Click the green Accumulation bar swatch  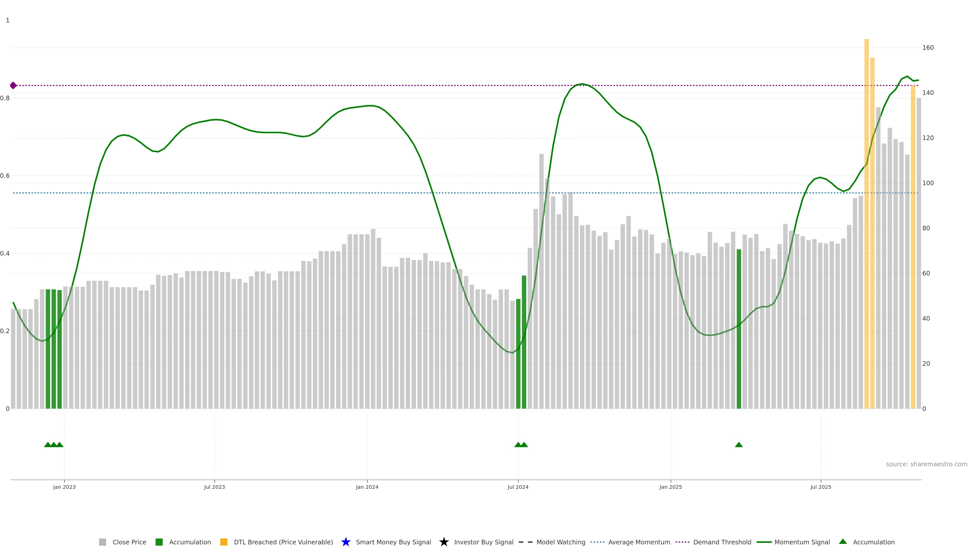coord(159,542)
